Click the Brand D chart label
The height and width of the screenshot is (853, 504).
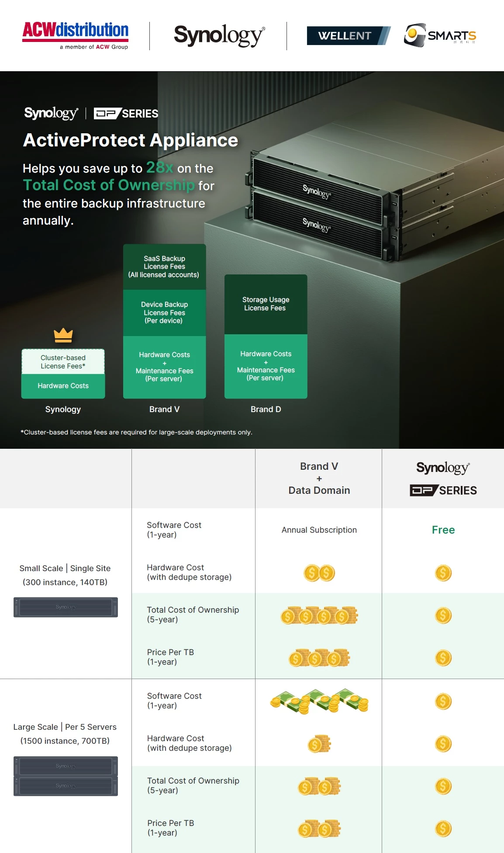click(266, 409)
